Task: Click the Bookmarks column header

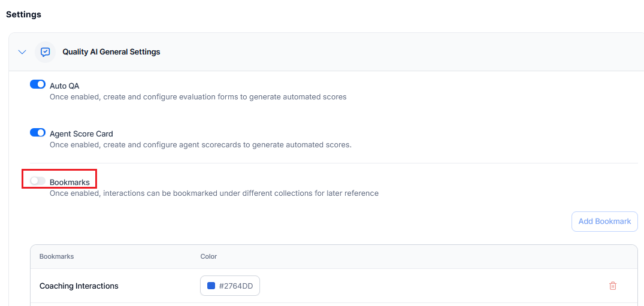Action: pos(56,256)
